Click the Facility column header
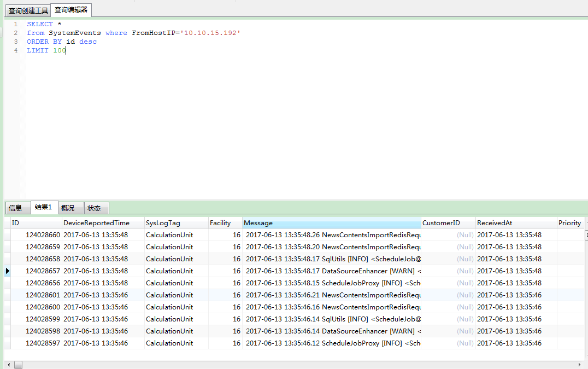 click(x=225, y=222)
